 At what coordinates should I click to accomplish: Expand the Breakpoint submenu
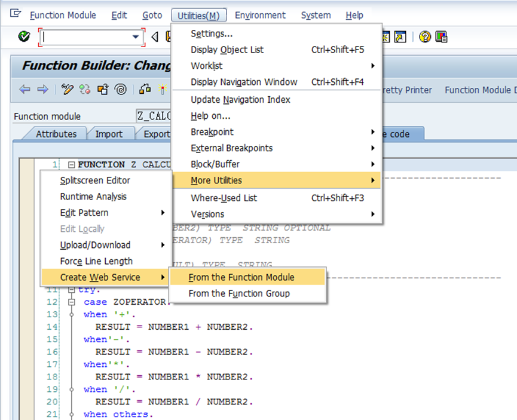pyautogui.click(x=277, y=132)
